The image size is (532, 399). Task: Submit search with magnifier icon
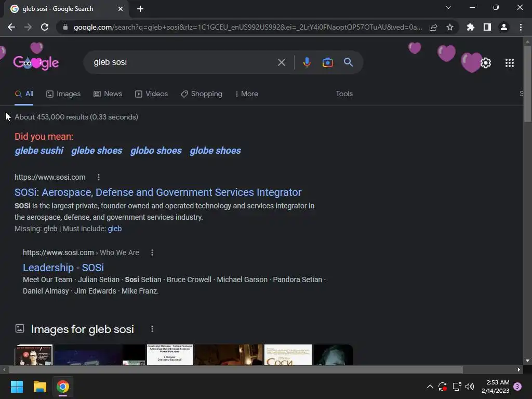[348, 62]
